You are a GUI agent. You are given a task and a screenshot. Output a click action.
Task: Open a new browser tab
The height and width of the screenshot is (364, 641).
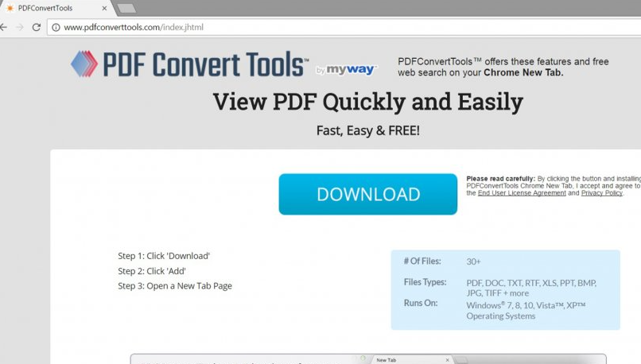[x=126, y=8]
